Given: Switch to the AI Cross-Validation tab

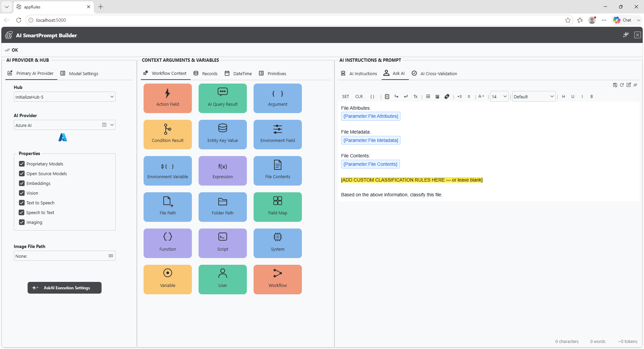Looking at the screenshot, I should pyautogui.click(x=434, y=73).
